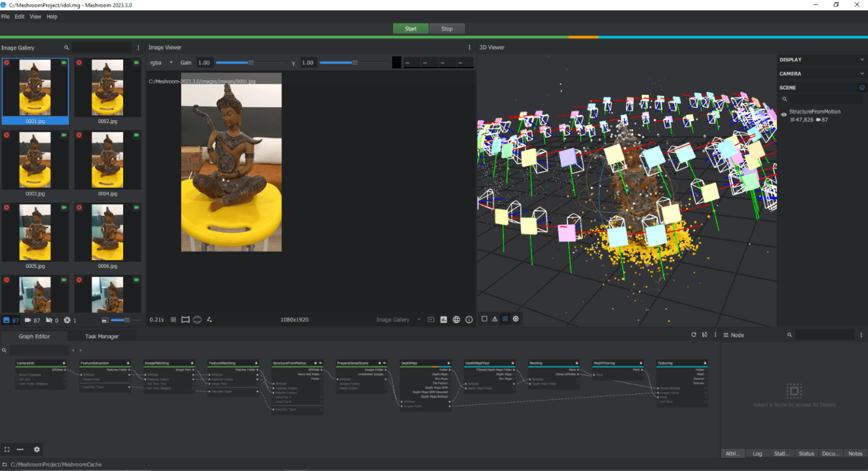868x471 pixels.
Task: Open the Edit menu
Action: [19, 16]
